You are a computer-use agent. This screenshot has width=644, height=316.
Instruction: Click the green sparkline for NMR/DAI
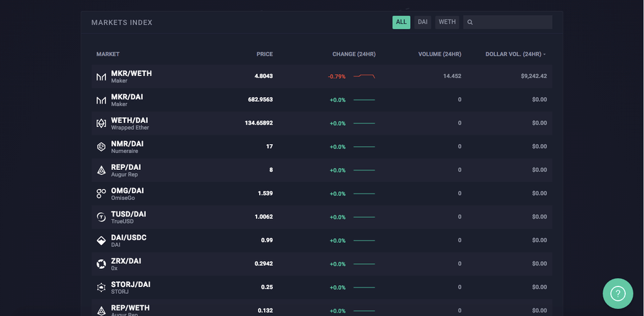[364, 147]
